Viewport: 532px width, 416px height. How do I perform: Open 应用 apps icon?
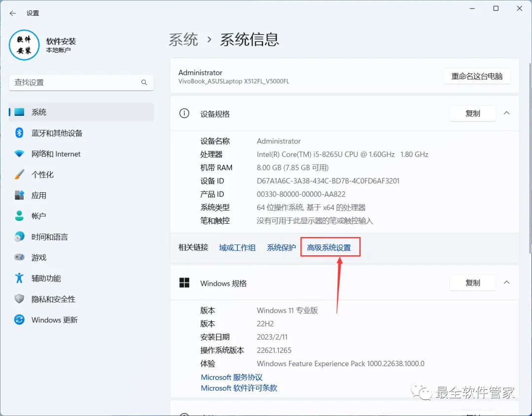19,195
